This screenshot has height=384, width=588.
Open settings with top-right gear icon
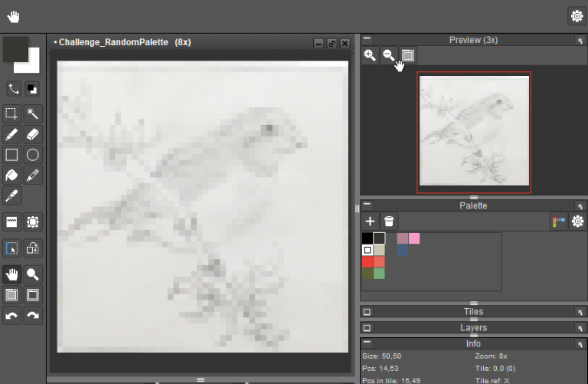coord(577,16)
